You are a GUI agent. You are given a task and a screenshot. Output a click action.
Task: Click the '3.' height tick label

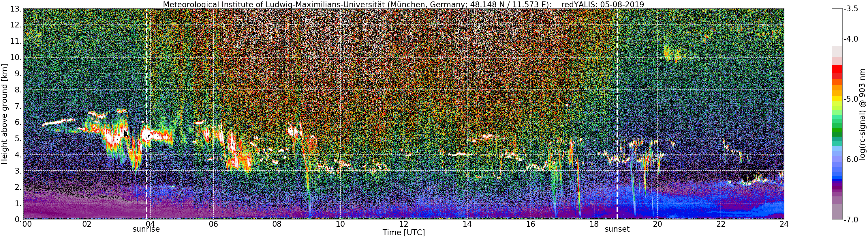click(18, 171)
